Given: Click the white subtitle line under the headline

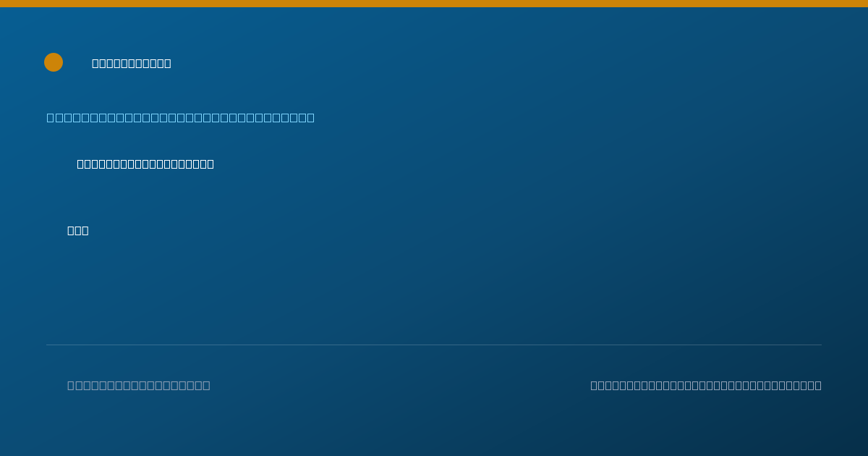Looking at the screenshot, I should [145, 164].
